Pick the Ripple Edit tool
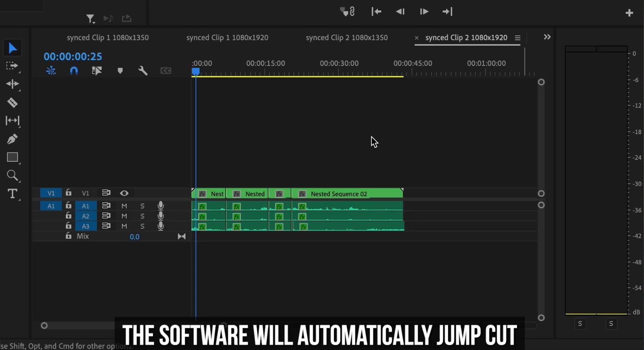 [x=12, y=84]
